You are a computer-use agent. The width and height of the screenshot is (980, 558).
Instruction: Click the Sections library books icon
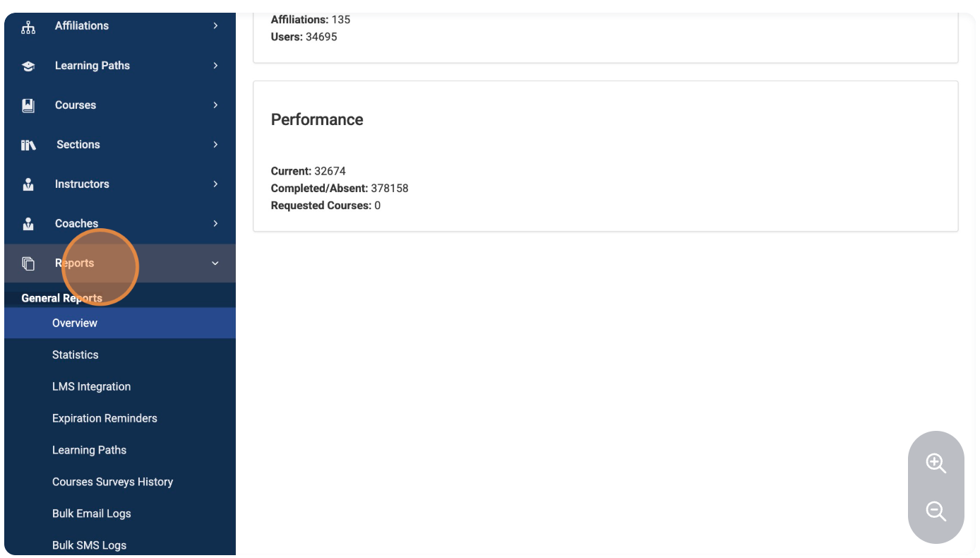[x=28, y=145]
